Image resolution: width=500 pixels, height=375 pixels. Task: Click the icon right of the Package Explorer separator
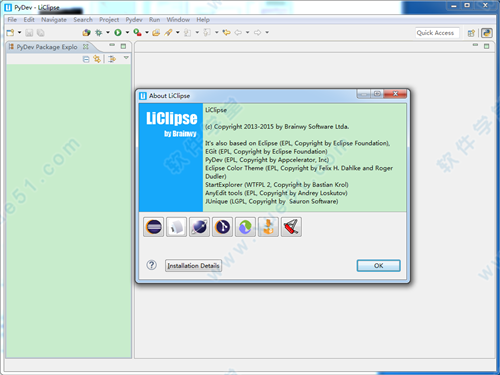pos(112,59)
